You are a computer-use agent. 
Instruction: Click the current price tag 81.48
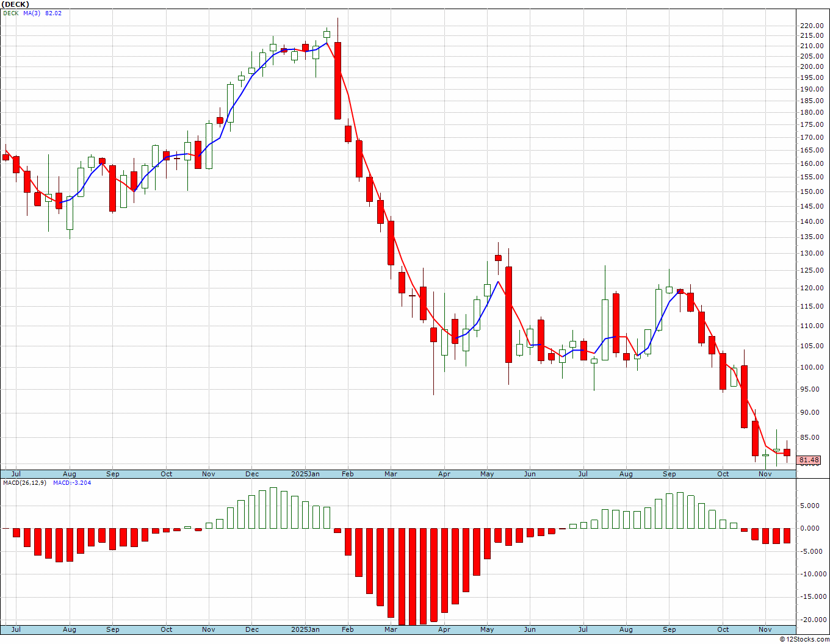click(809, 460)
